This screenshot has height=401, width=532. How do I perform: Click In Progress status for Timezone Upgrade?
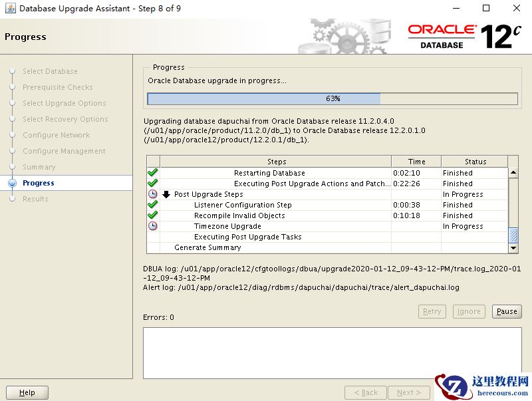click(x=463, y=226)
